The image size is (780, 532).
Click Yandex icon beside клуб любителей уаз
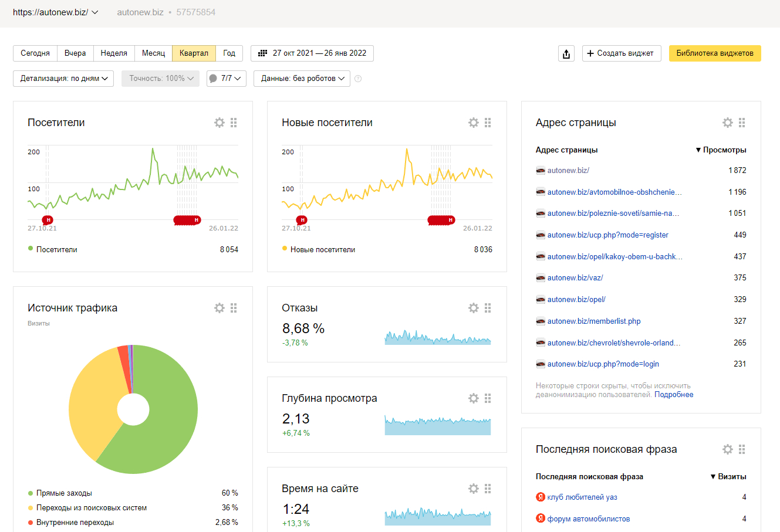click(x=541, y=497)
